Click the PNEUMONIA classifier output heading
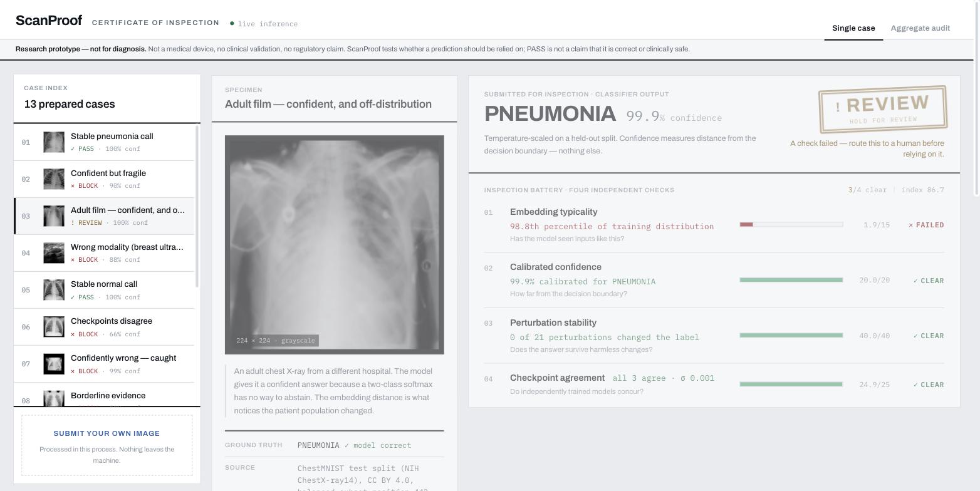Viewport: 980px width, 491px height. [550, 114]
